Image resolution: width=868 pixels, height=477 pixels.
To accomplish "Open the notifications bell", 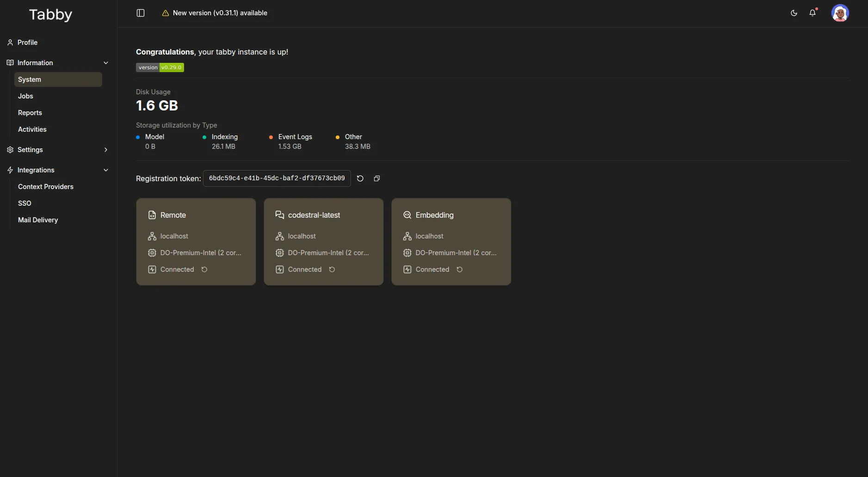I will click(813, 13).
